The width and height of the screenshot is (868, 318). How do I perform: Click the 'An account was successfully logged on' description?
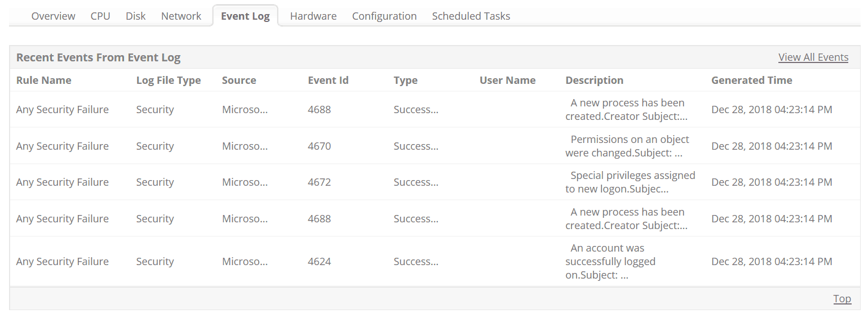pos(610,262)
